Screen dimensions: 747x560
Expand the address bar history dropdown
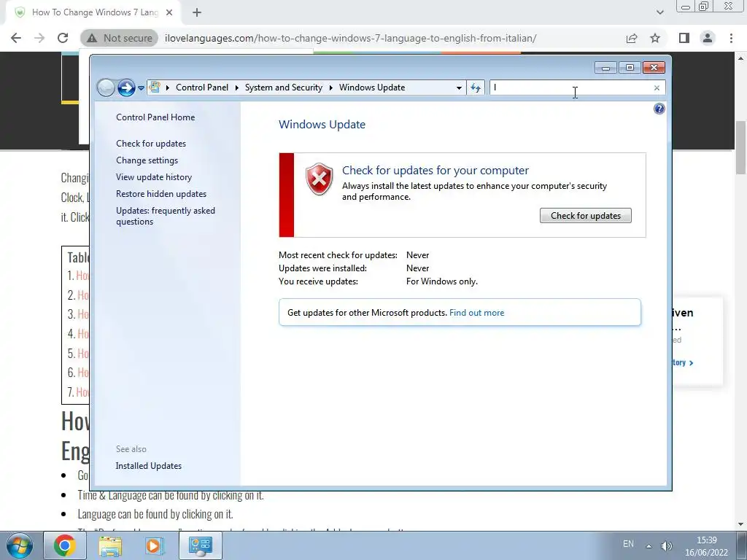coord(459,87)
